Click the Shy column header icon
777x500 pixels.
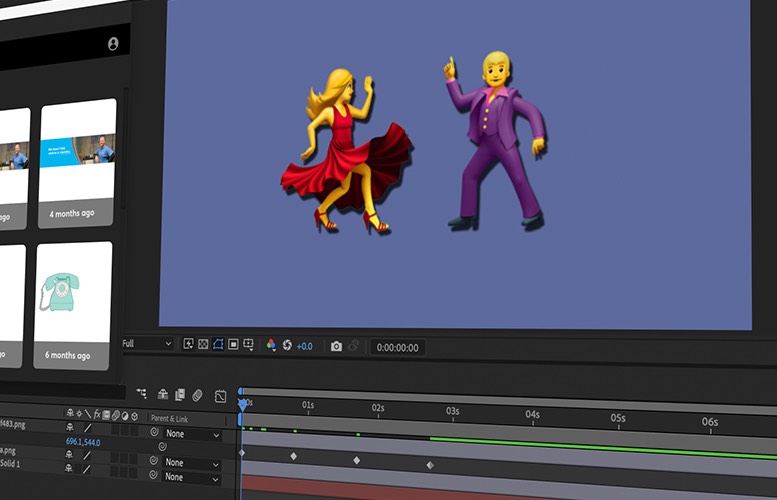(x=70, y=413)
